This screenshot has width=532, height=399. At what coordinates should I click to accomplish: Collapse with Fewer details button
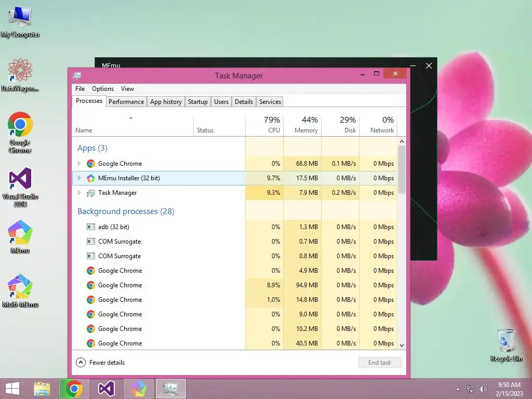[x=100, y=363]
